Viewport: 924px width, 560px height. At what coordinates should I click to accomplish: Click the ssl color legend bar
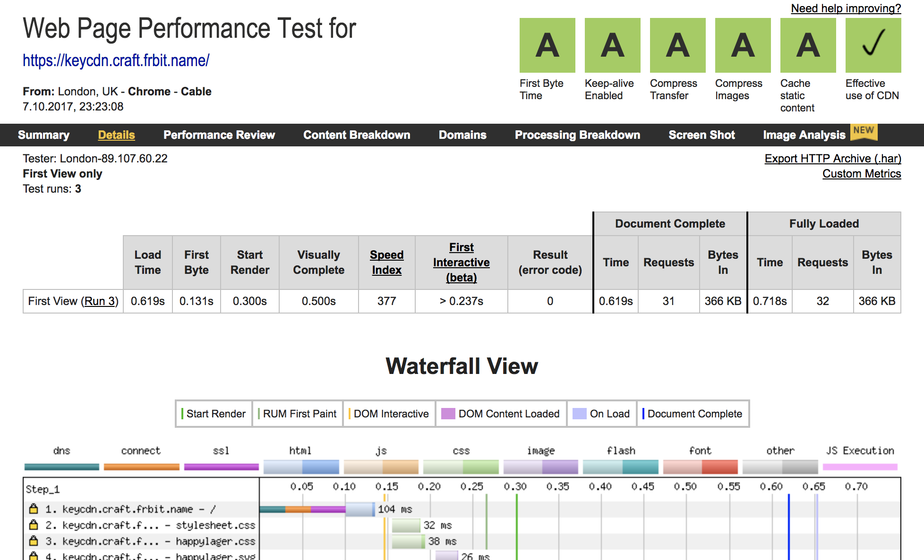(x=221, y=467)
